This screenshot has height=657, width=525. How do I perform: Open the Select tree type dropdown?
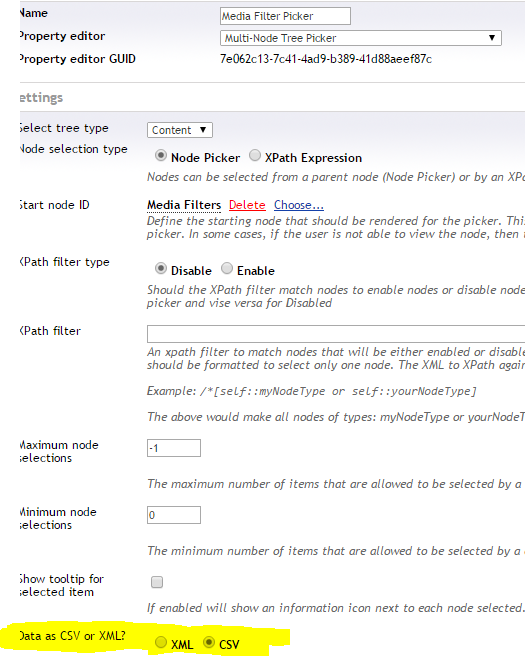point(180,130)
